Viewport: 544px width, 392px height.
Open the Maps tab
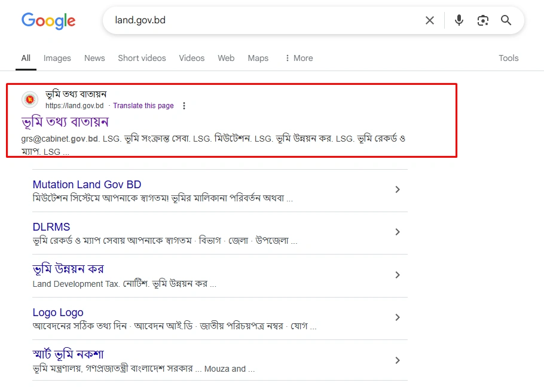pyautogui.click(x=258, y=59)
